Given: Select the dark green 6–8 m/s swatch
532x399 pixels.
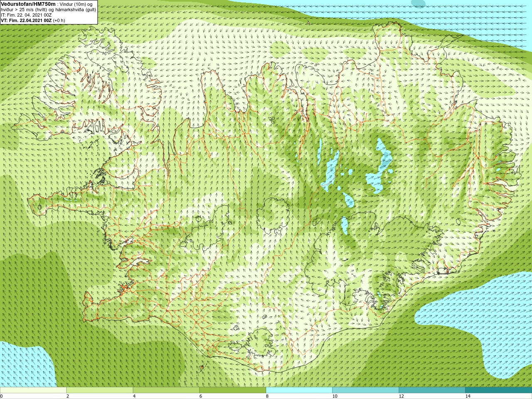Looking at the screenshot, I should 233,390.
